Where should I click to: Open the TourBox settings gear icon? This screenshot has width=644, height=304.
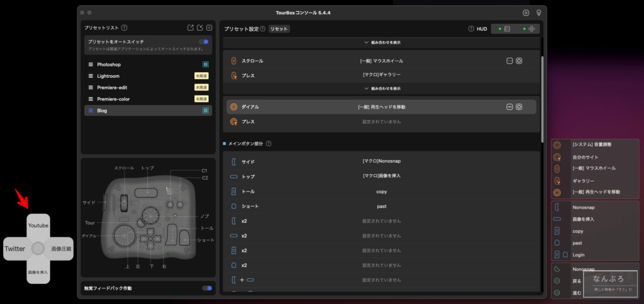(x=526, y=13)
